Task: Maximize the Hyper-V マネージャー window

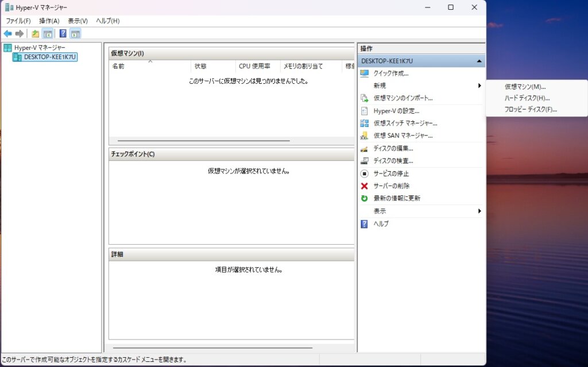Action: [x=451, y=7]
